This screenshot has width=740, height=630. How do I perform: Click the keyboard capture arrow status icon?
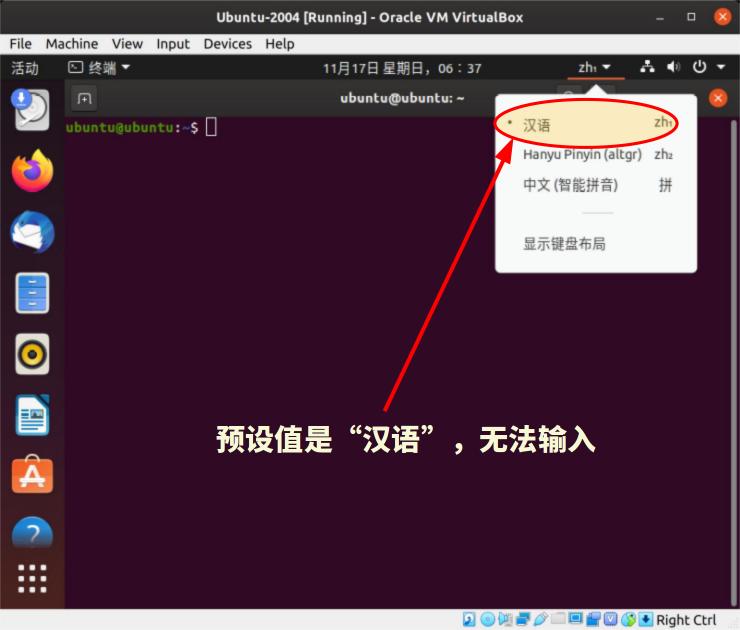coord(646,619)
